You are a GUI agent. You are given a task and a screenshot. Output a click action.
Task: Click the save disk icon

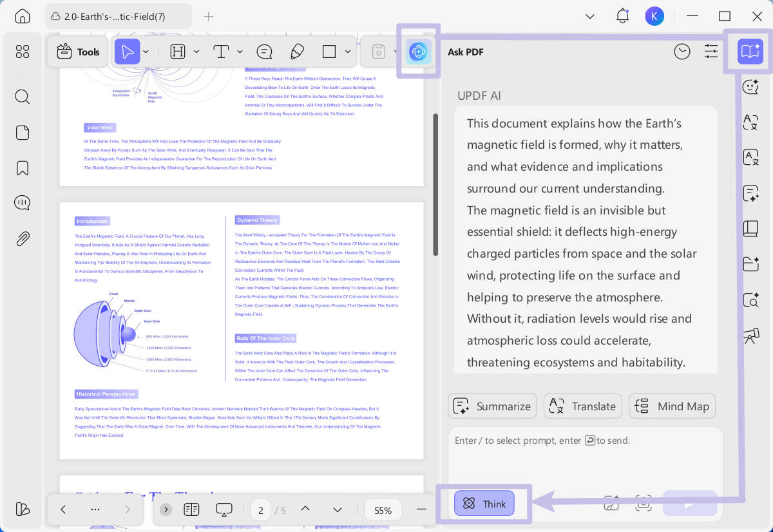click(x=379, y=52)
